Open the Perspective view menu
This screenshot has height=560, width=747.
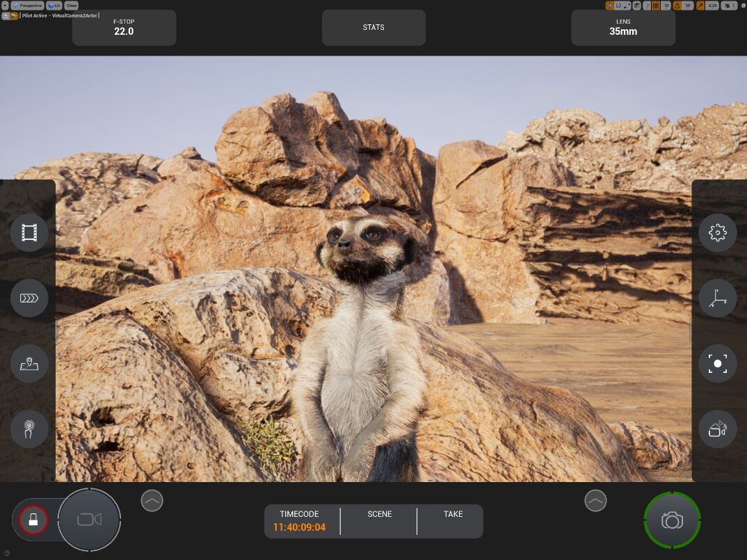(x=26, y=6)
